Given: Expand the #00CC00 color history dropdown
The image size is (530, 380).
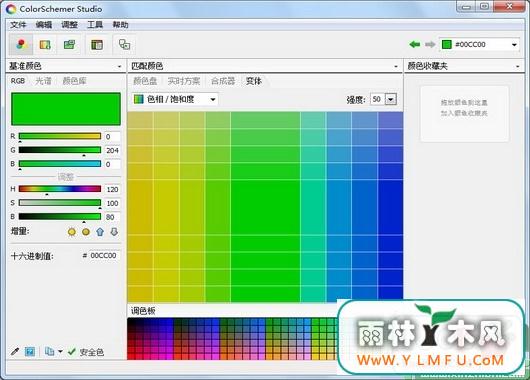Looking at the screenshot, I should 514,45.
